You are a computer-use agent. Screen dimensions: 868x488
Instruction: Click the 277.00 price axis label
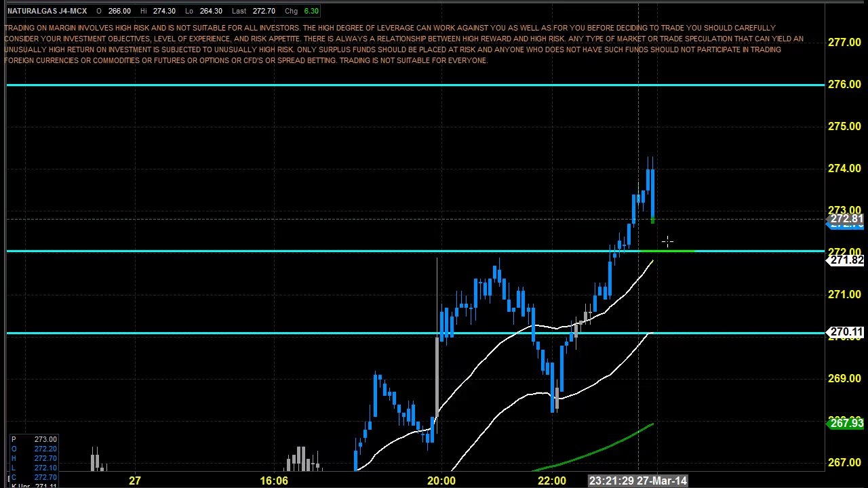click(x=844, y=42)
